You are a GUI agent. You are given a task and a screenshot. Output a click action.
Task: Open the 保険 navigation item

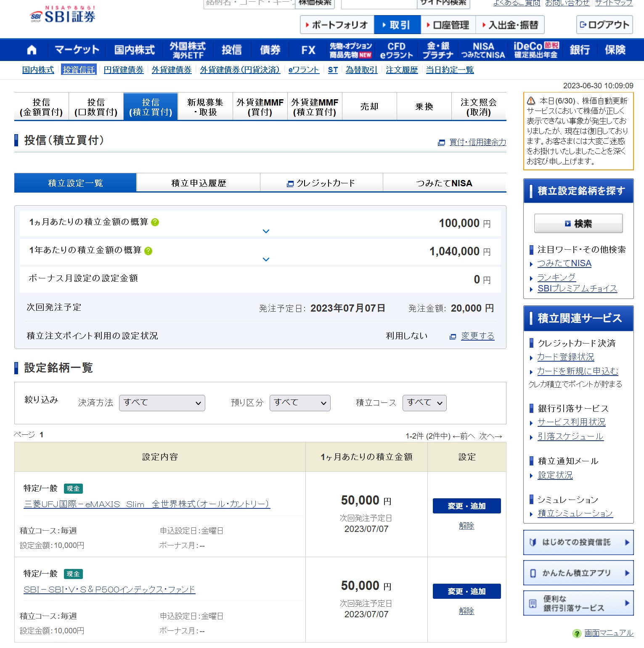click(x=615, y=50)
